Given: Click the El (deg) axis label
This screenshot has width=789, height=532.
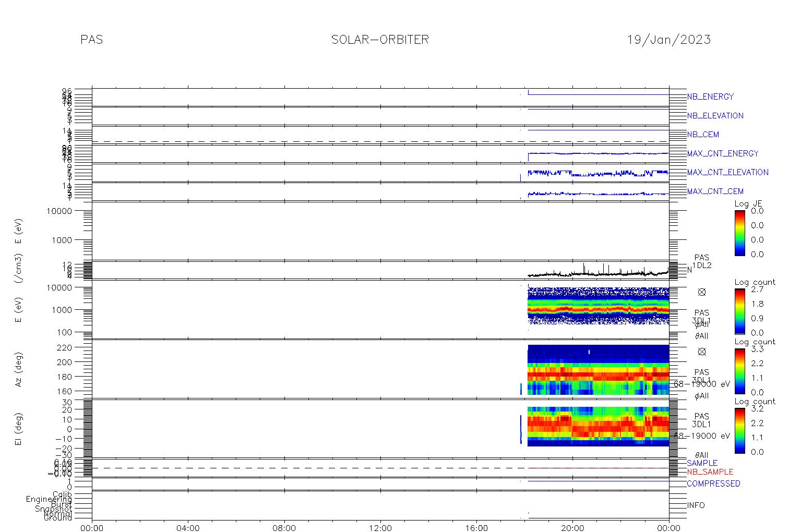Looking at the screenshot, I should pyautogui.click(x=19, y=429).
